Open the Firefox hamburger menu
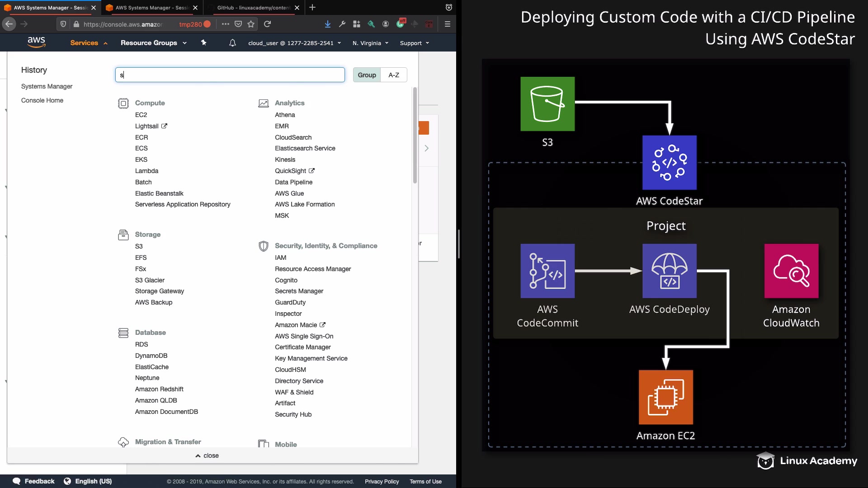This screenshot has width=868, height=488. 447,24
